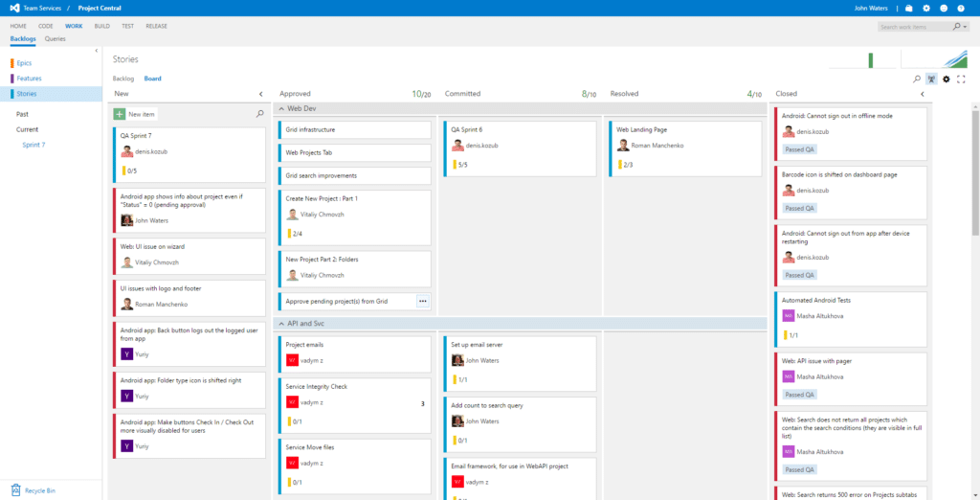Expand 5/5 tasks on QA Sprint 6 card
The width and height of the screenshot is (980, 500).
[460, 165]
